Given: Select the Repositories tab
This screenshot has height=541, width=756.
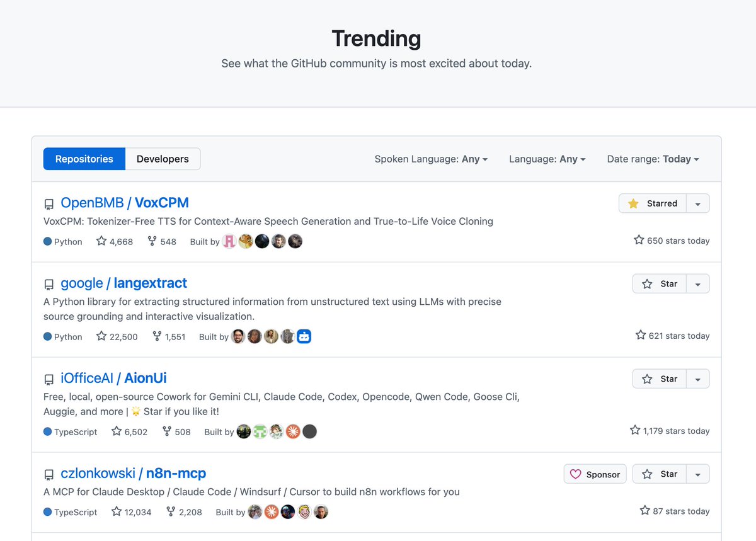Looking at the screenshot, I should point(84,159).
